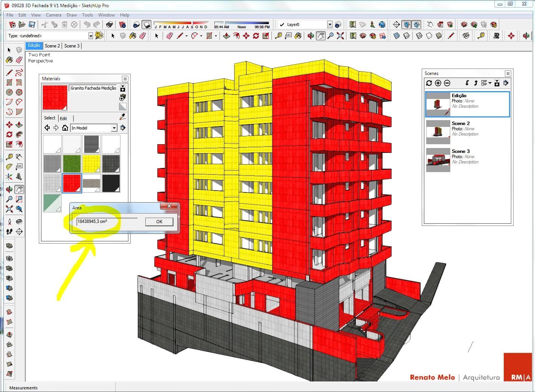Expand the In Model materials library dropdown
This screenshot has width=535, height=392.
[114, 128]
